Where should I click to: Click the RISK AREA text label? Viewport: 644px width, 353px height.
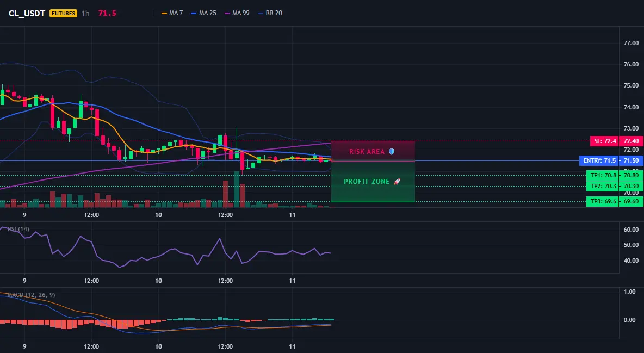tap(367, 152)
